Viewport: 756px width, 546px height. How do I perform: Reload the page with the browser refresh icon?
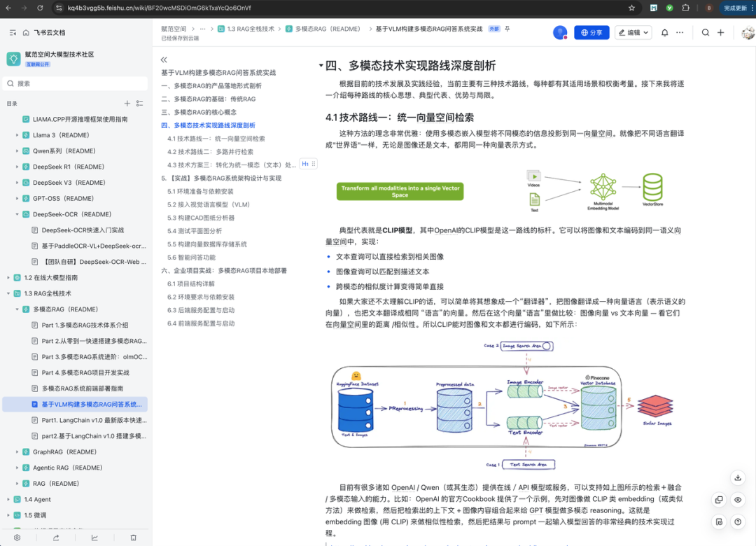click(40, 8)
